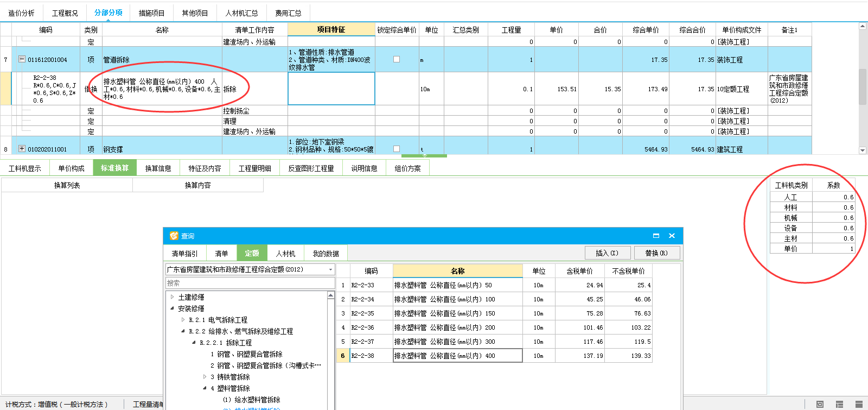The height and width of the screenshot is (410, 868).
Task: Collapse the 安装修缮 tree node
Action: (x=172, y=308)
